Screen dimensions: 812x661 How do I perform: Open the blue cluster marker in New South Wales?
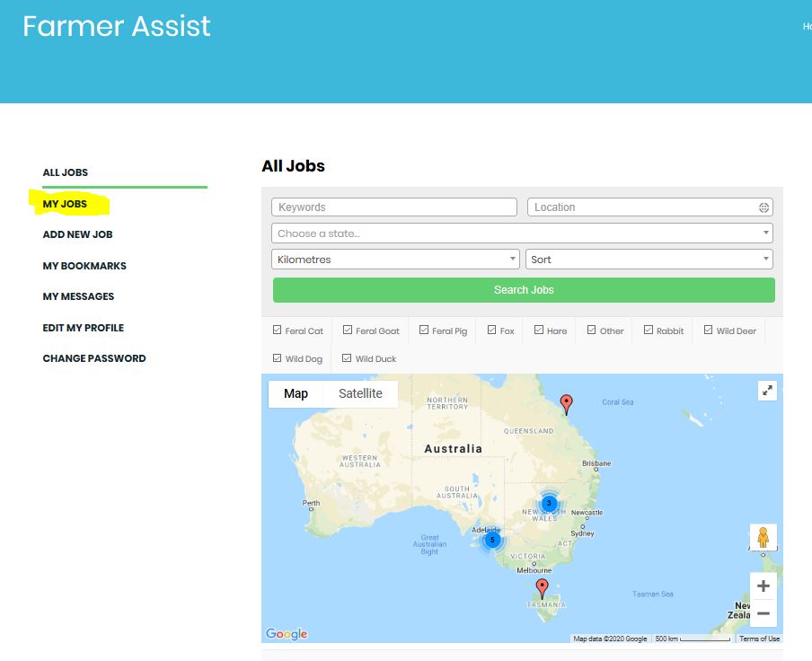pos(549,503)
